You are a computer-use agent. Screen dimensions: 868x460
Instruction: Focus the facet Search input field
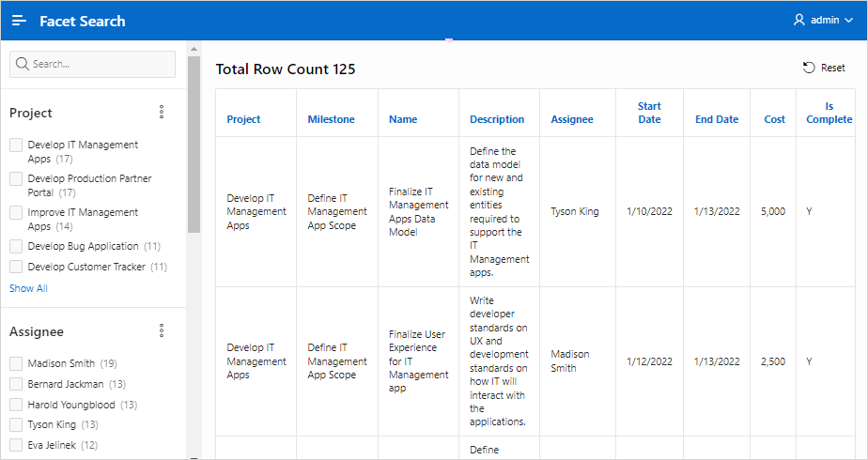(x=92, y=64)
